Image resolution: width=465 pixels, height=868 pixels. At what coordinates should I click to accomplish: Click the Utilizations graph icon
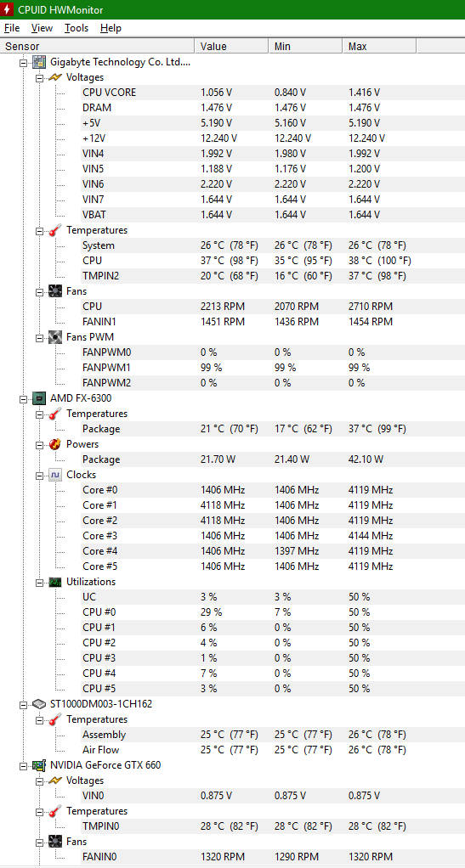coord(55,582)
